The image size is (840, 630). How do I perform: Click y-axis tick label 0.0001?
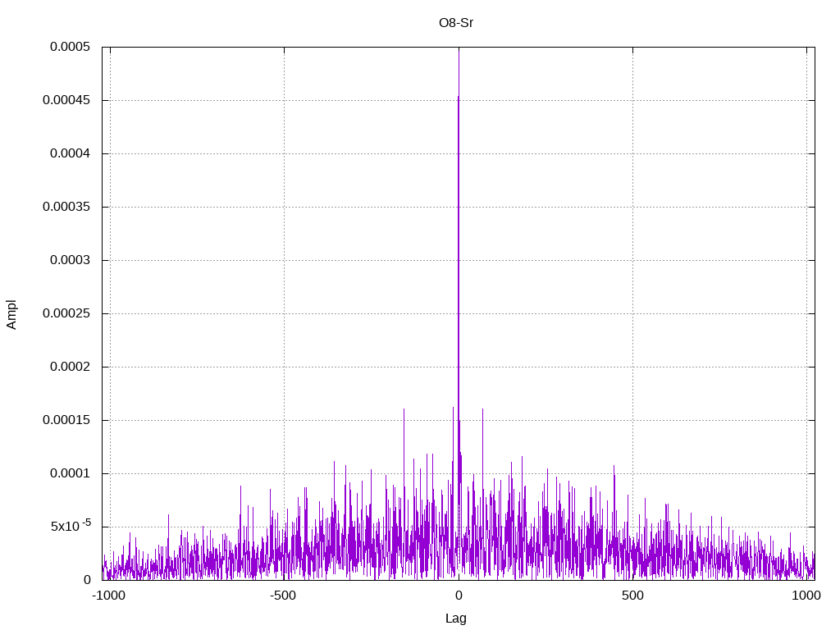pyautogui.click(x=70, y=473)
